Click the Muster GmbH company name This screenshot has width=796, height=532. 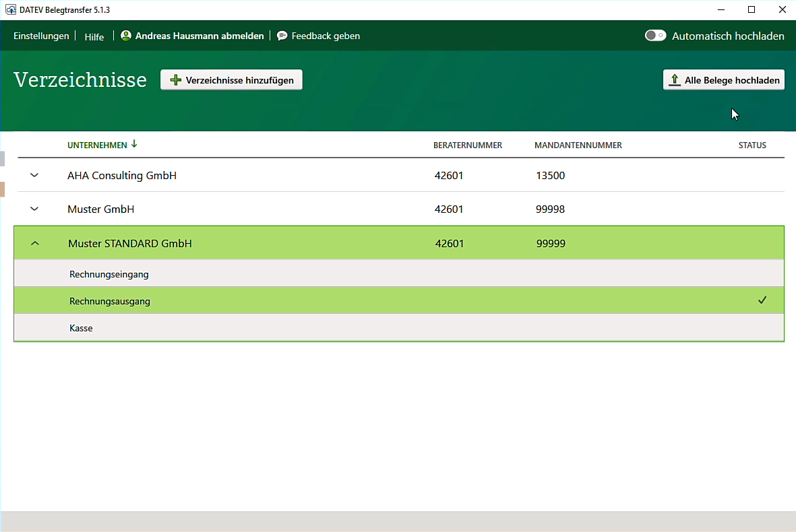(x=100, y=209)
